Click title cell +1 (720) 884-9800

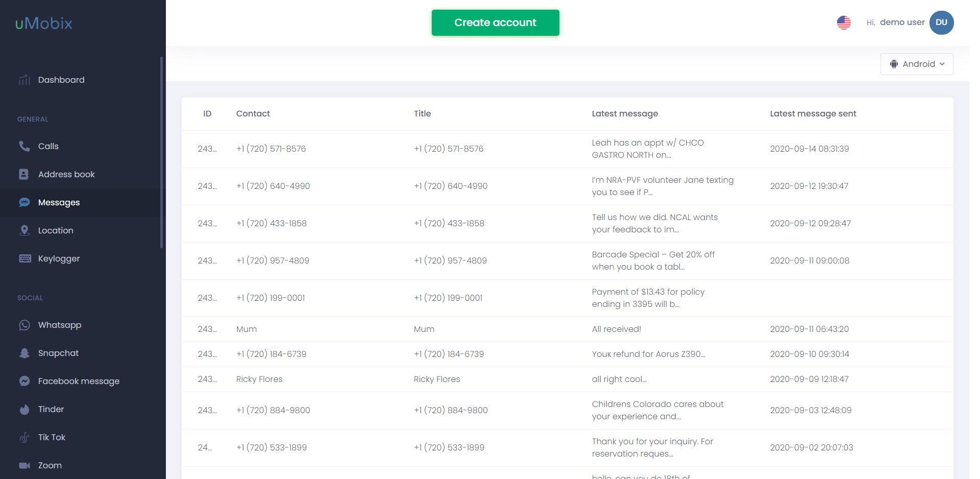click(x=451, y=410)
